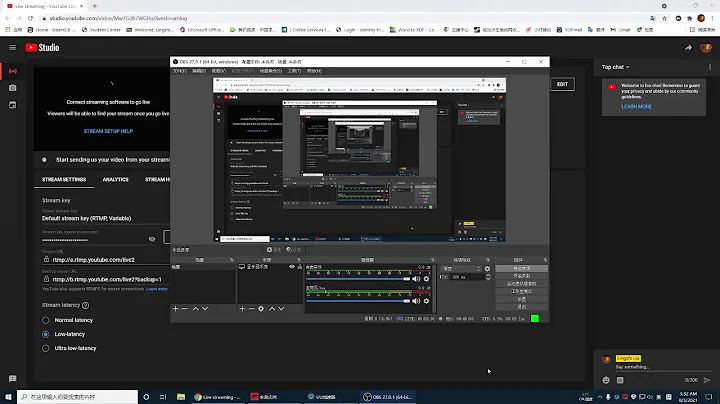Remove scene with the Scenes minus icon
This screenshot has height=404, width=720.
click(185, 309)
